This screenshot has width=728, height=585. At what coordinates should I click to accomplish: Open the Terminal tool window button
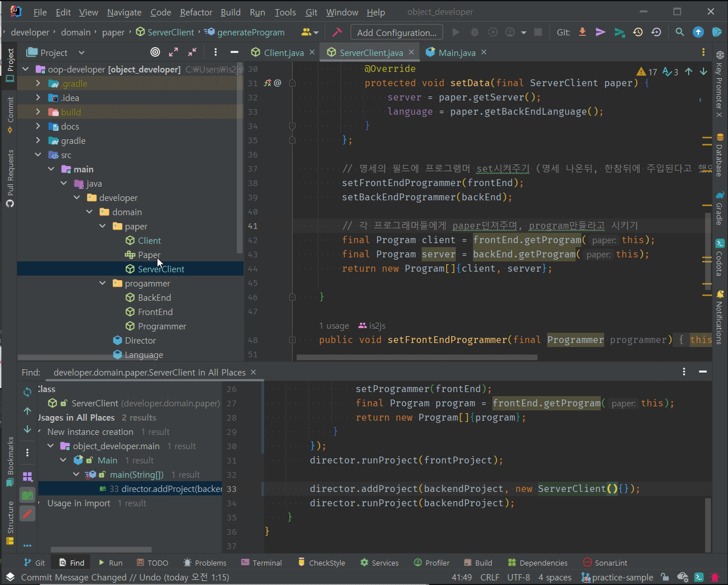point(261,563)
